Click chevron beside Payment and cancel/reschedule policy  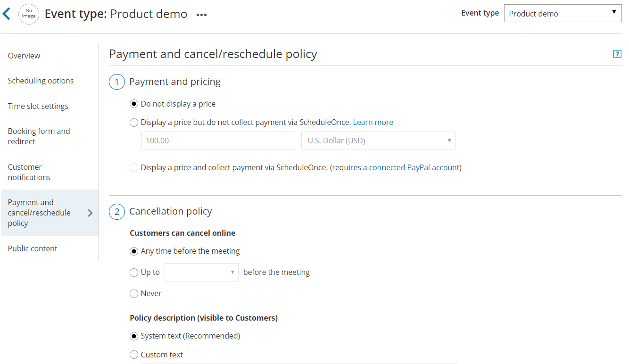90,213
